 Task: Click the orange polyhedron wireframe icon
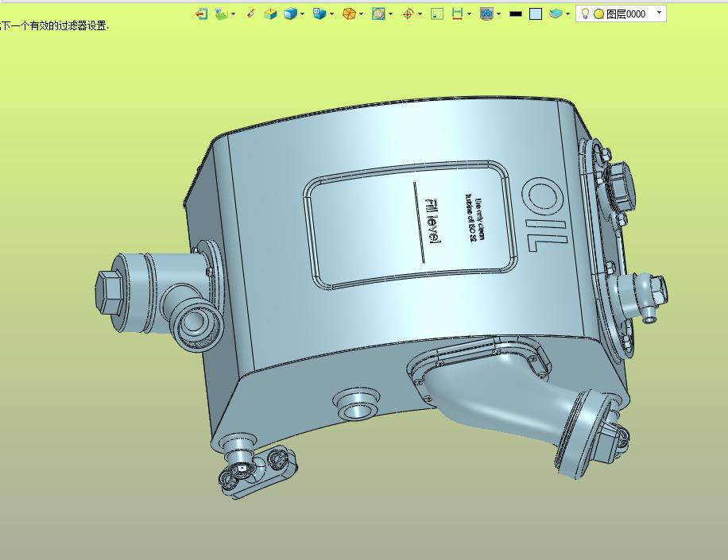tap(349, 14)
